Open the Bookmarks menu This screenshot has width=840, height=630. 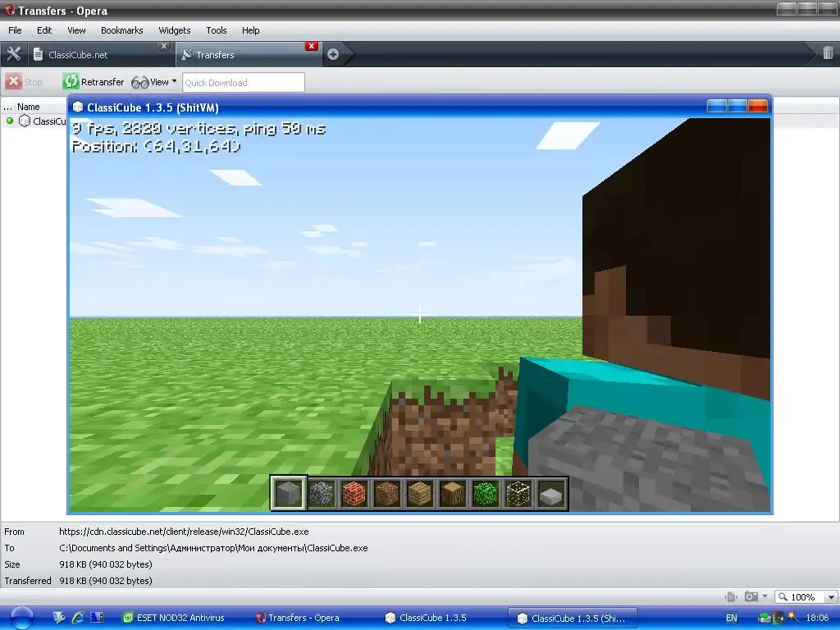tap(121, 30)
